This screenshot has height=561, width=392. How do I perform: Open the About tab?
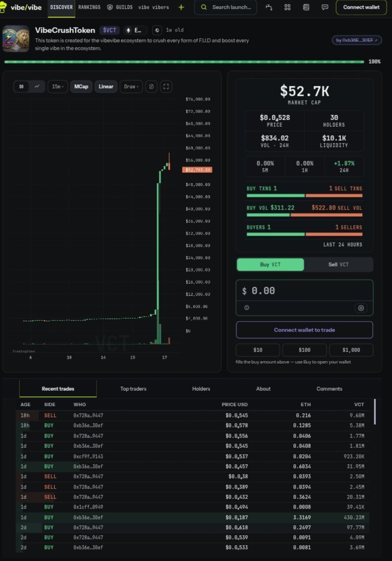263,388
